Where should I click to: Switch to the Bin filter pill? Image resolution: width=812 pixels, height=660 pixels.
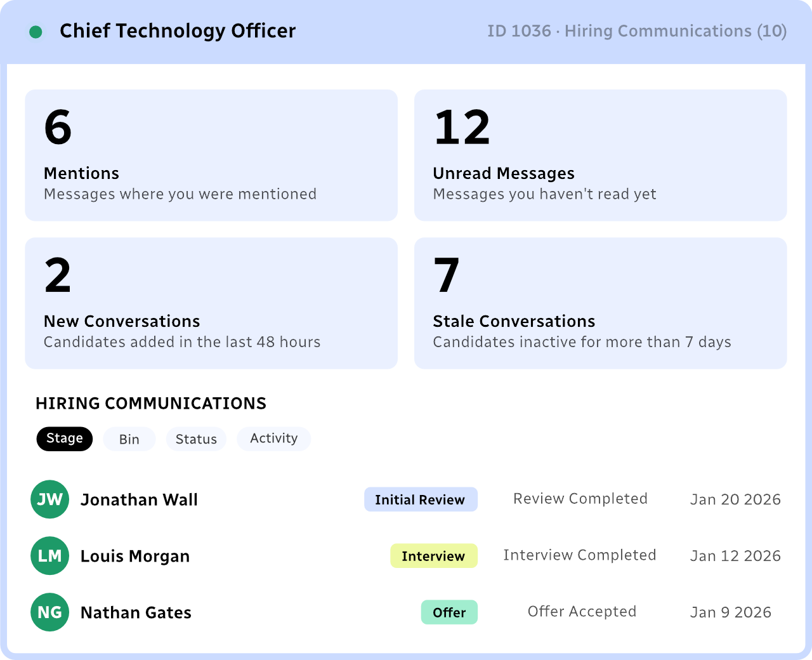129,439
